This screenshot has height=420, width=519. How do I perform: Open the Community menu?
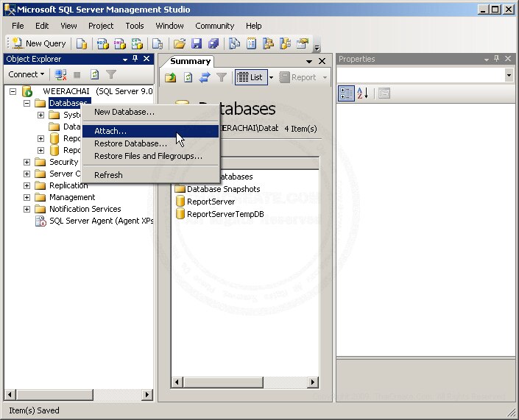[214, 26]
